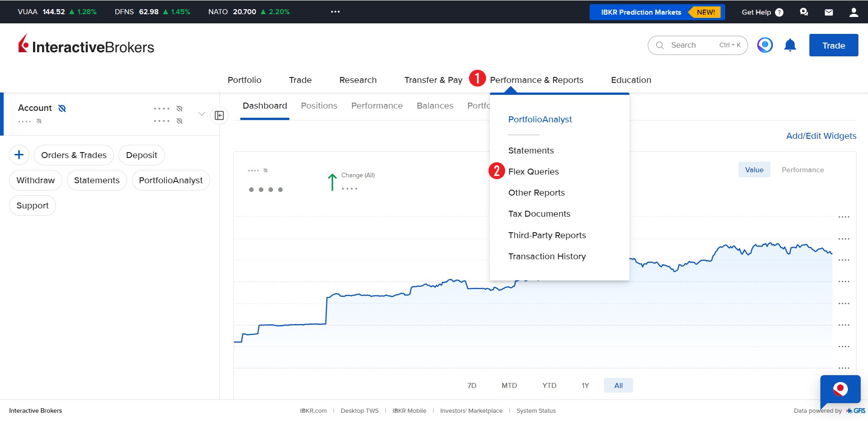The width and height of the screenshot is (868, 421).
Task: Click the sidebar PortfolioAnalyst shortcut
Action: click(171, 180)
